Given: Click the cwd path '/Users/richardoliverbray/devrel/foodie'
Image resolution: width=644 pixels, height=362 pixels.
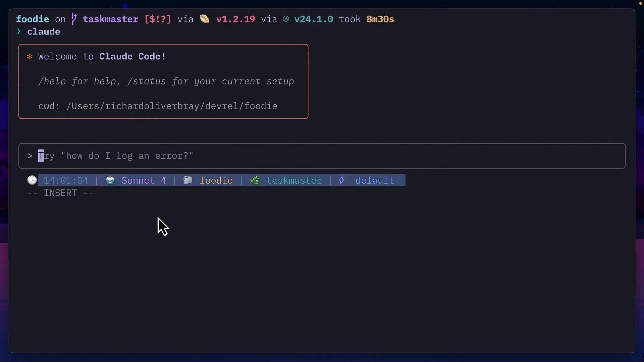Looking at the screenshot, I should point(172,106).
